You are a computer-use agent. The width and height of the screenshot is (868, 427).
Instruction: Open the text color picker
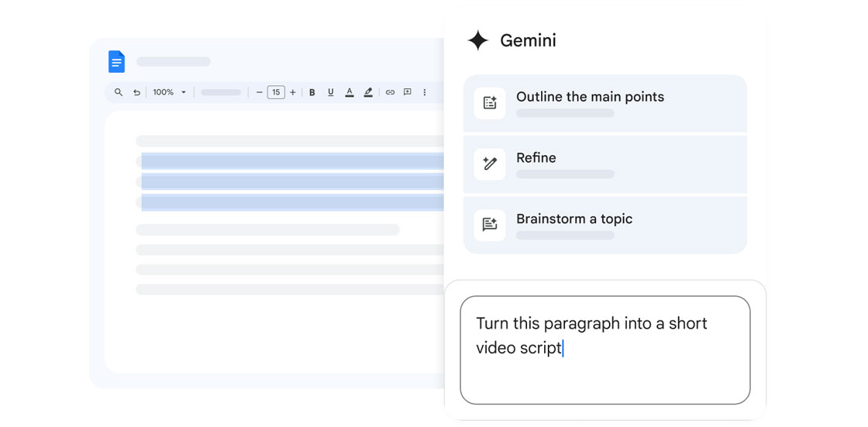click(350, 92)
